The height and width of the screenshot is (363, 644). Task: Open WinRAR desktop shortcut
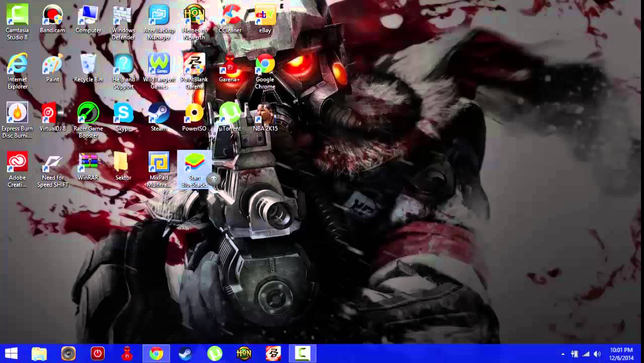pyautogui.click(x=88, y=167)
